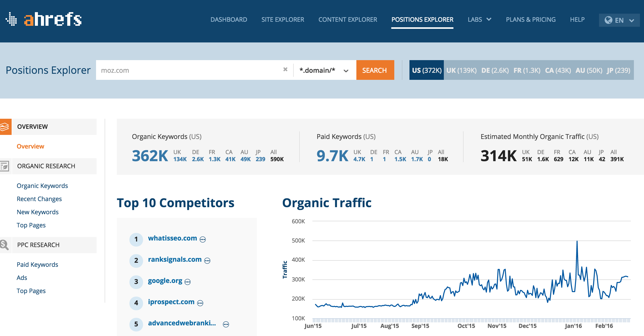Click DE 2.6K organic keywords value
The image size is (644, 336).
[x=198, y=159]
